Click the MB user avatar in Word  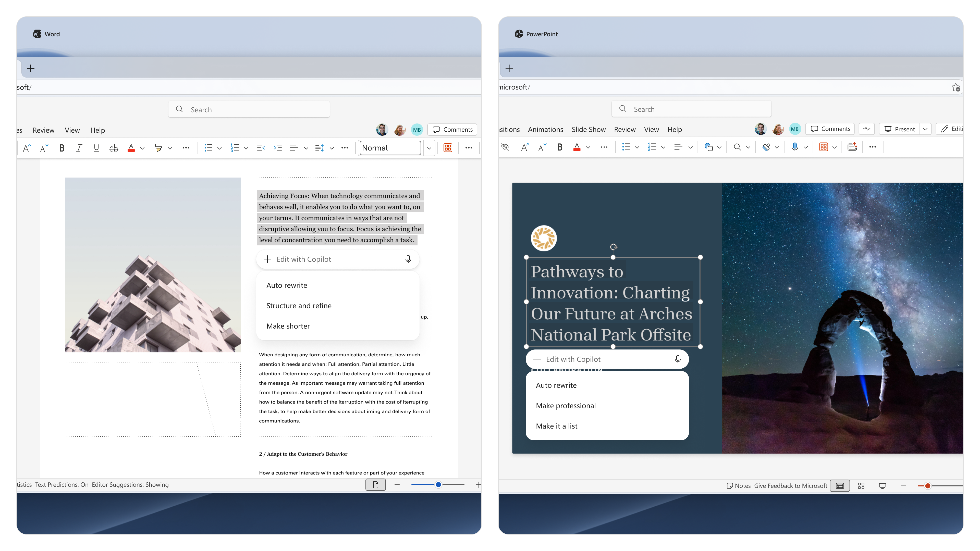point(417,130)
